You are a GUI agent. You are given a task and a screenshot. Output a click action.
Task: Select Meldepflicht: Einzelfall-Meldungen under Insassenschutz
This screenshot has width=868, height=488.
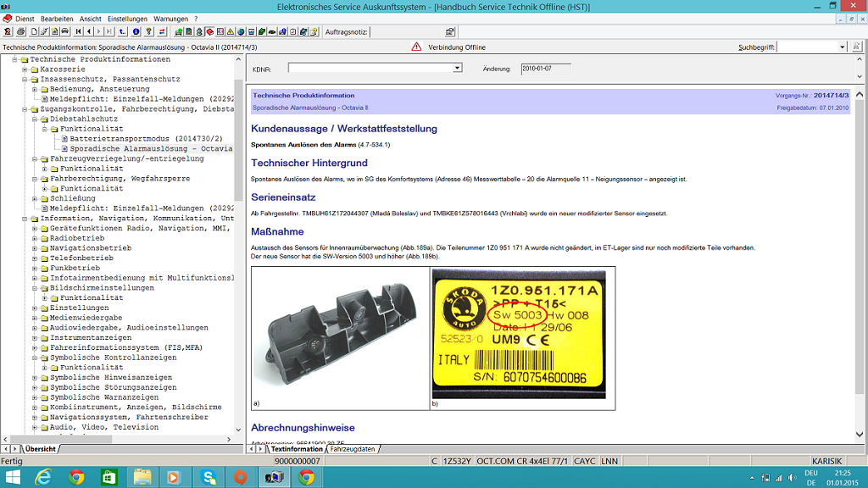pyautogui.click(x=142, y=99)
